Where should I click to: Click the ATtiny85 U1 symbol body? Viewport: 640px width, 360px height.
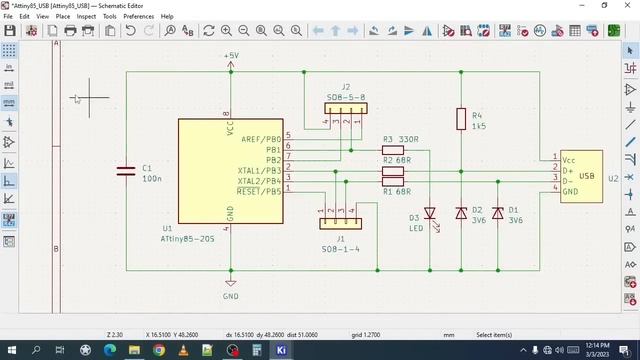231,171
